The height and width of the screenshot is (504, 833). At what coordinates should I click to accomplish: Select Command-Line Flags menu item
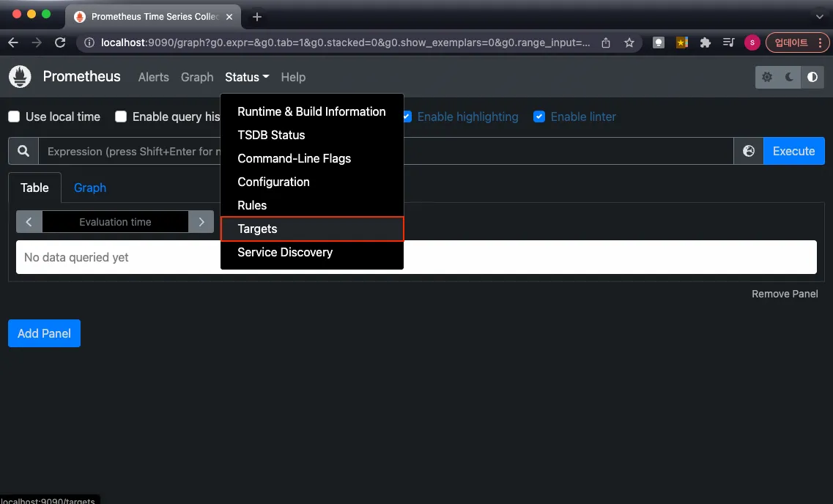(312, 158)
